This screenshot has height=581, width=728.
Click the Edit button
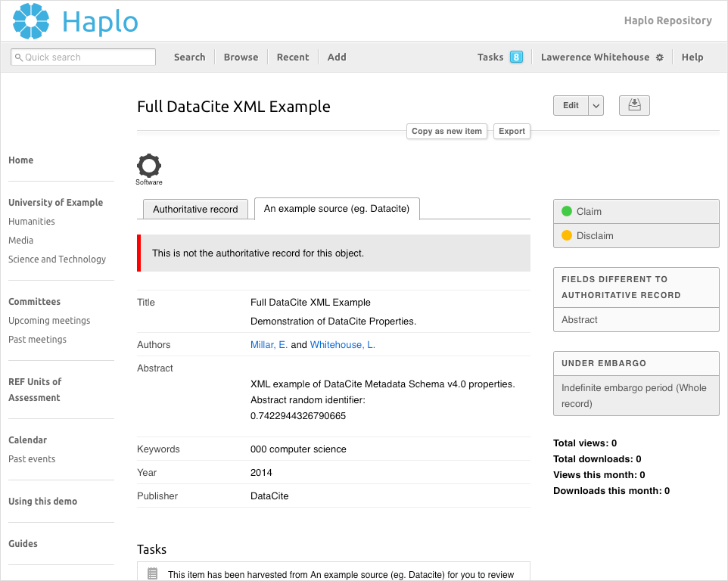tap(571, 106)
